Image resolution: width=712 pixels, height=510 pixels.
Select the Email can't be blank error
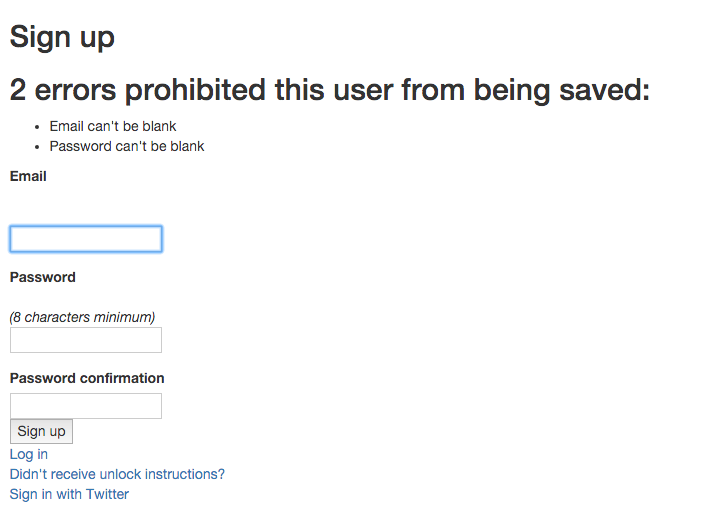pyautogui.click(x=113, y=126)
